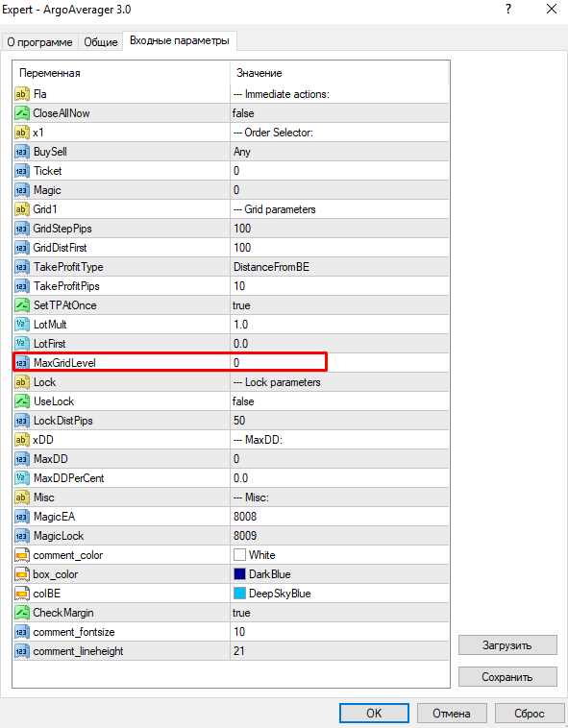568x728 pixels.
Task: Confirm settings with the OK button
Action: [374, 714]
